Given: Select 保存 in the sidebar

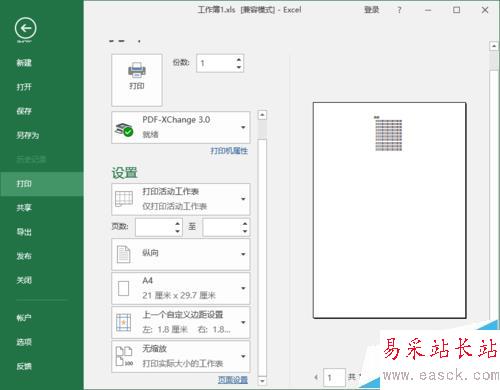Looking at the screenshot, I should tap(24, 111).
